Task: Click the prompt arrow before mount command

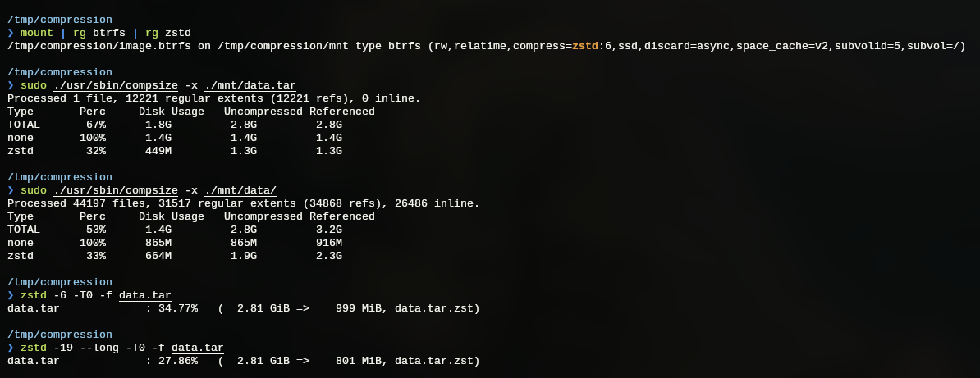Action: pos(11,33)
